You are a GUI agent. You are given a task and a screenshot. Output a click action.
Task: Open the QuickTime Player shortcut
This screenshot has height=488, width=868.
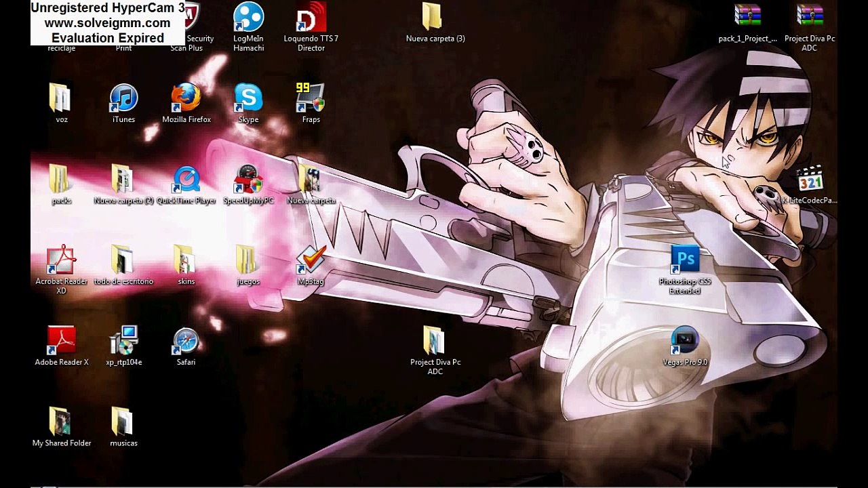[186, 179]
